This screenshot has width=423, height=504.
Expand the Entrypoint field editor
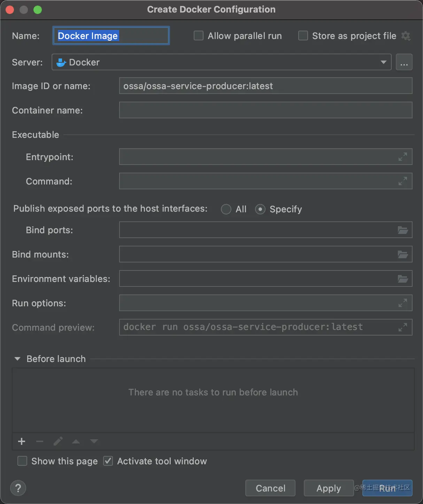[403, 157]
